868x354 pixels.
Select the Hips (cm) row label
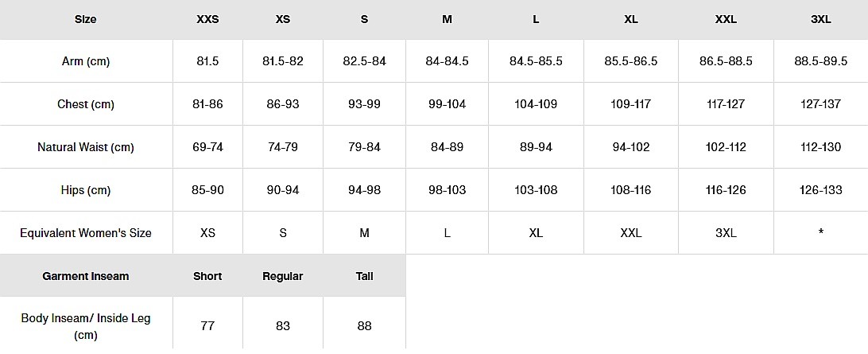(x=86, y=190)
